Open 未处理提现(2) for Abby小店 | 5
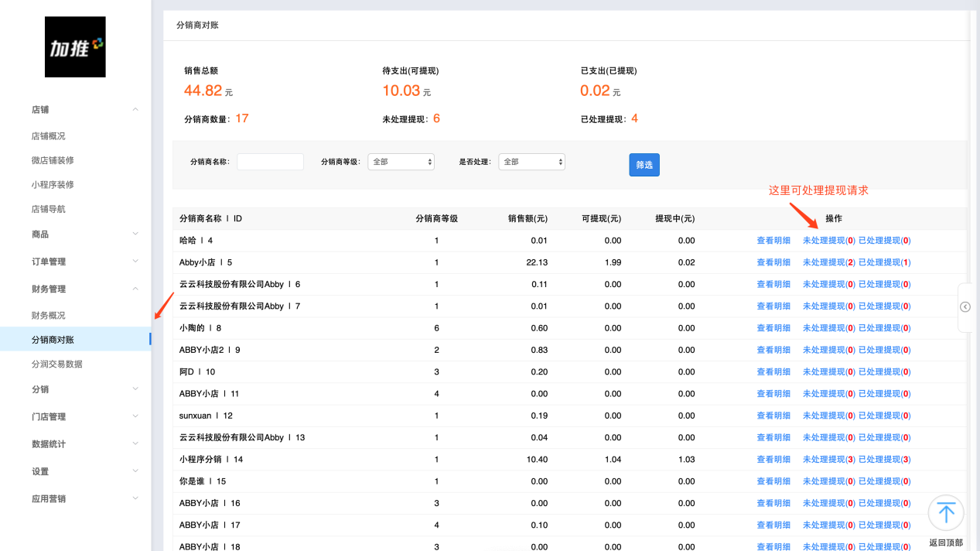Image resolution: width=980 pixels, height=551 pixels. tap(829, 262)
